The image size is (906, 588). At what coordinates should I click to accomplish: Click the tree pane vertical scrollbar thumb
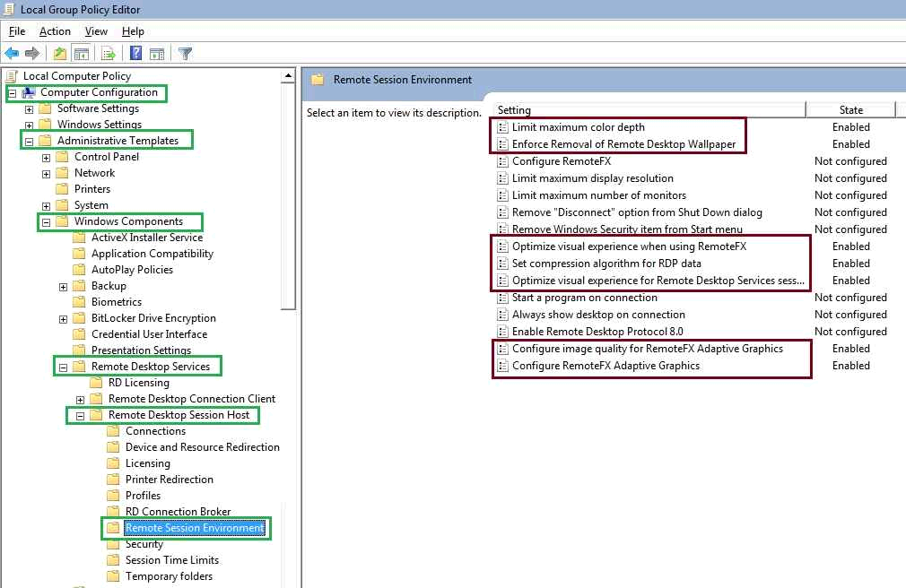288,196
